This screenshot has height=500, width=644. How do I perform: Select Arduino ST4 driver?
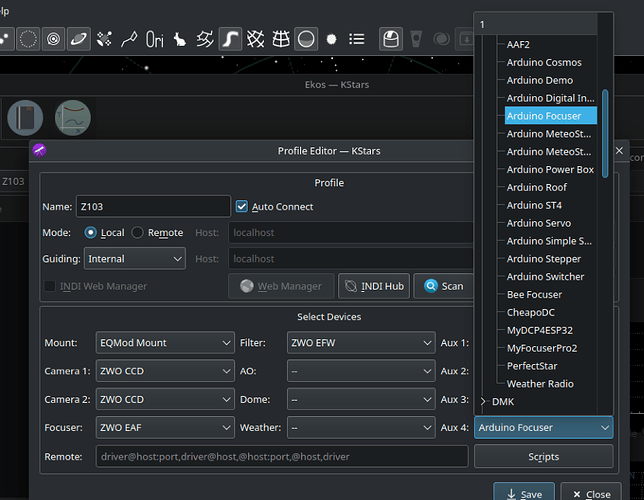[534, 205]
